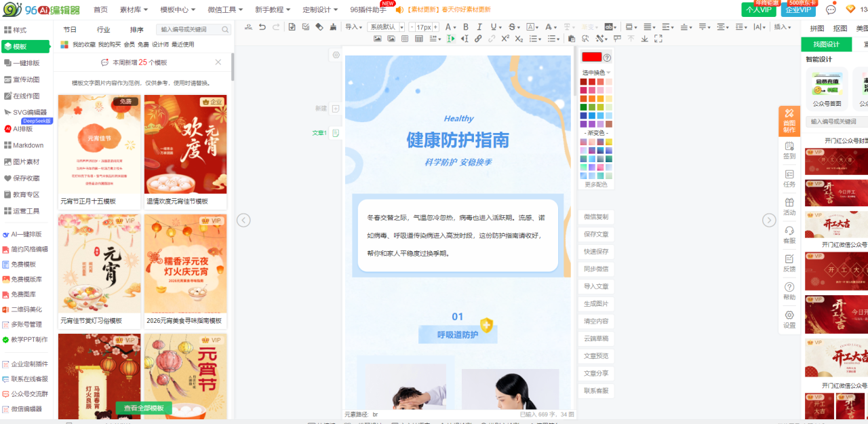The height and width of the screenshot is (424, 868).
Task: Dismiss the 本周新增 25 个模板 notice
Action: click(218, 62)
